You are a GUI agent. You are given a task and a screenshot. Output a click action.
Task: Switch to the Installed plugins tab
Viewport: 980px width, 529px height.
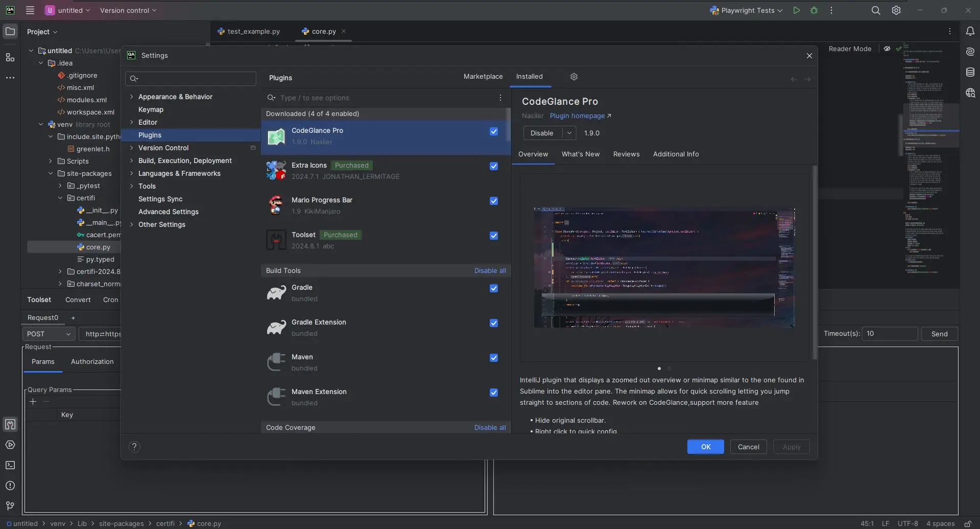tap(529, 77)
